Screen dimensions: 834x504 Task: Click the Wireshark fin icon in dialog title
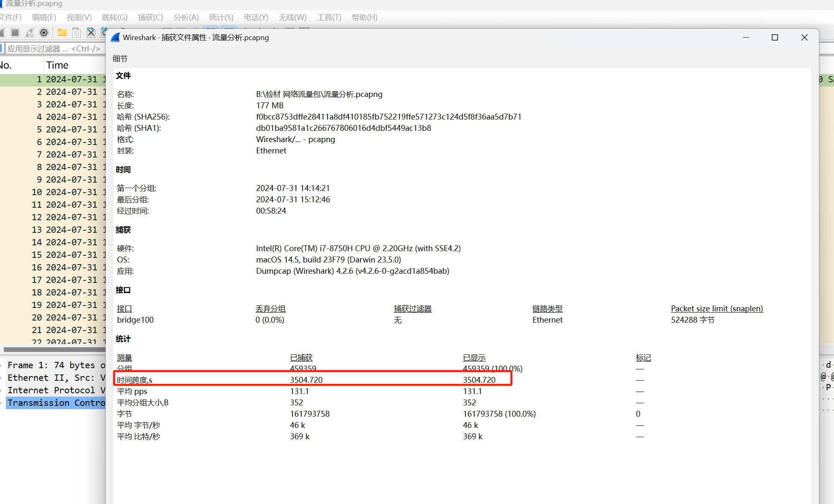pos(116,38)
